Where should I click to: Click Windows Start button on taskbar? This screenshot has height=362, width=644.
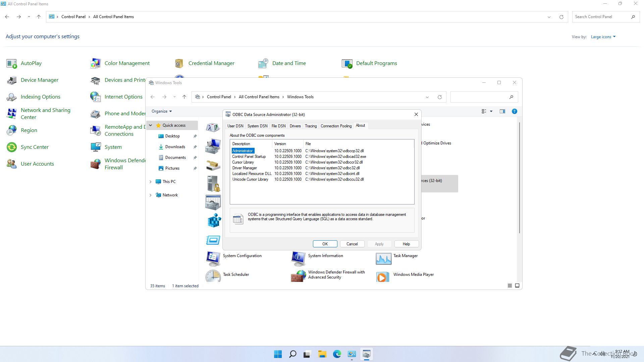278,354
